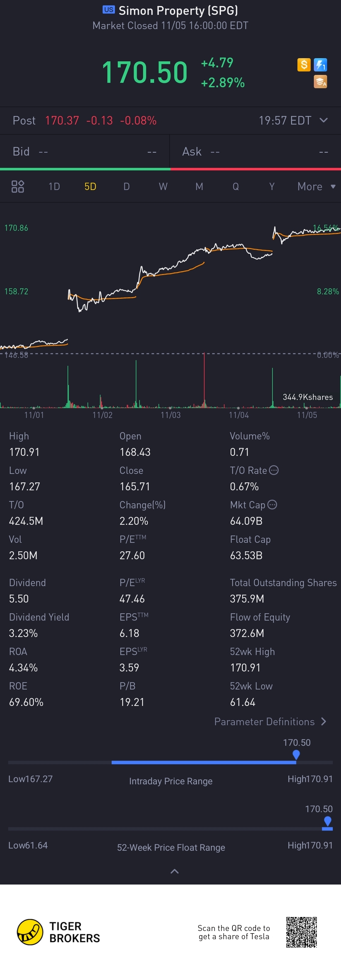Tap the 8.28% chart axis label
Screen dimensions: 341x980
click(328, 291)
